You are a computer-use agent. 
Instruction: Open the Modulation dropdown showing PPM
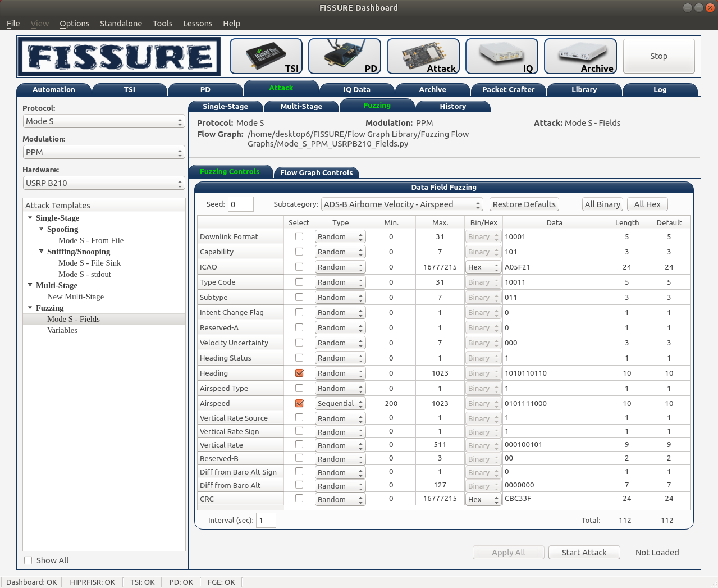click(x=104, y=152)
